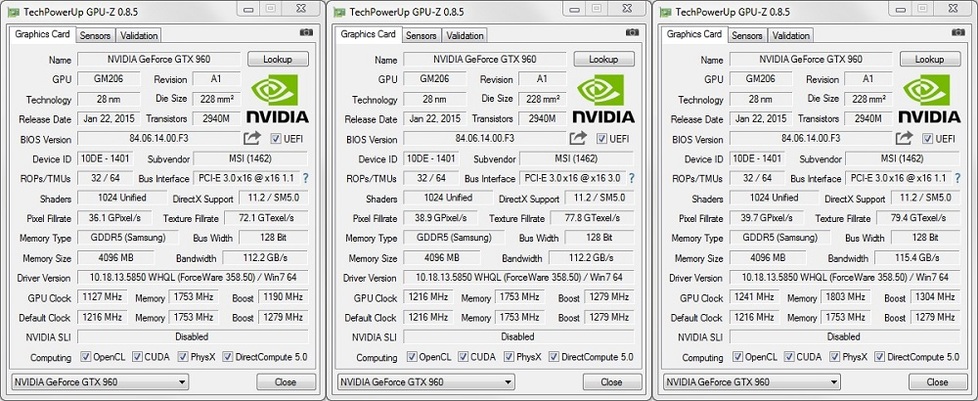Switch to Validation tab in left window
Viewport: 978px width, 401px height.
tap(139, 36)
